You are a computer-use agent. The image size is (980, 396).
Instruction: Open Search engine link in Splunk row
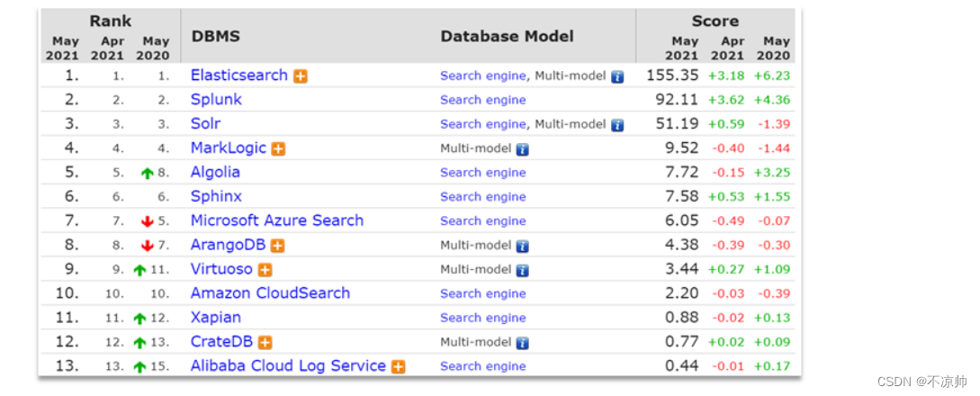point(483,100)
